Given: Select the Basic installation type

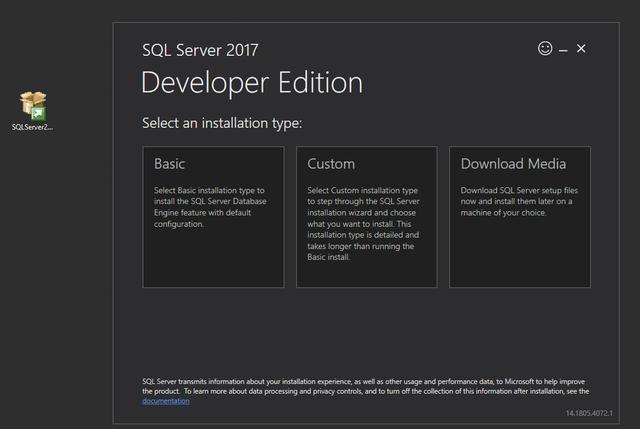Looking at the screenshot, I should click(x=213, y=217).
